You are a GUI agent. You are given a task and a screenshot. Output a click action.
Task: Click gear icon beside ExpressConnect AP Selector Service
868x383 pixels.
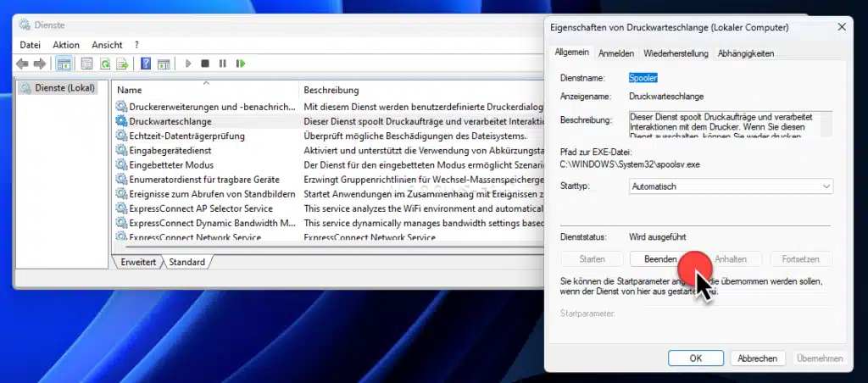[121, 208]
